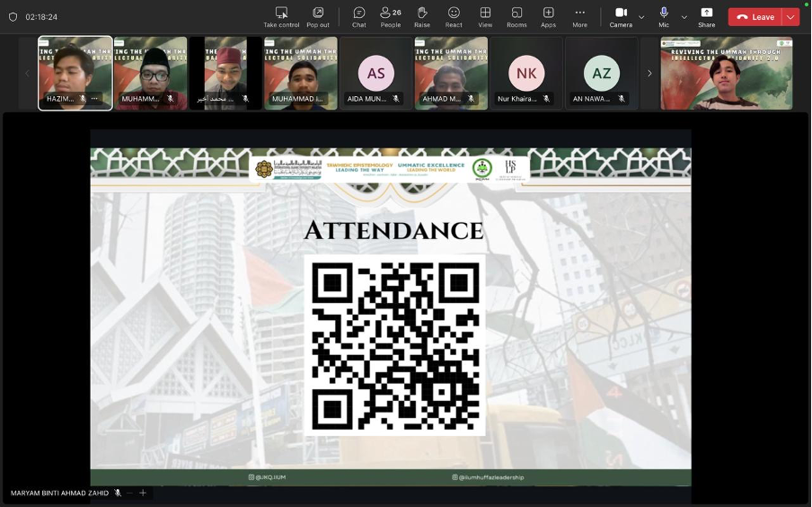
Task: Open the Chat panel
Action: tap(358, 16)
